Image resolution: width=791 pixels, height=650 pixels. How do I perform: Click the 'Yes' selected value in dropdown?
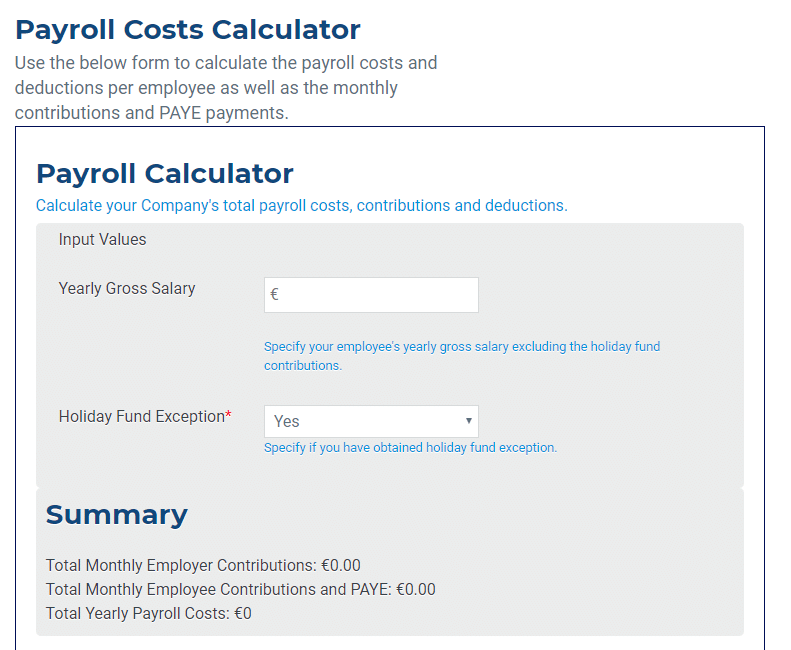[x=287, y=421]
